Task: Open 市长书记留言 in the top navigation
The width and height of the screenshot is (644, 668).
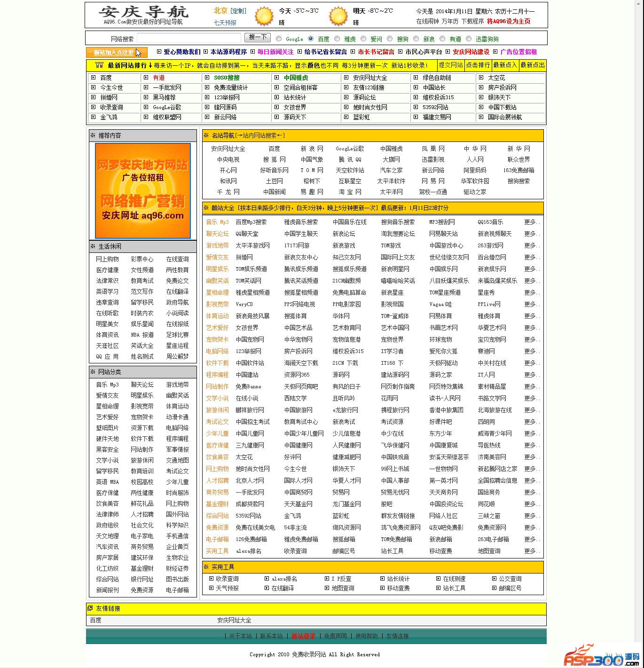Action: coord(376,52)
